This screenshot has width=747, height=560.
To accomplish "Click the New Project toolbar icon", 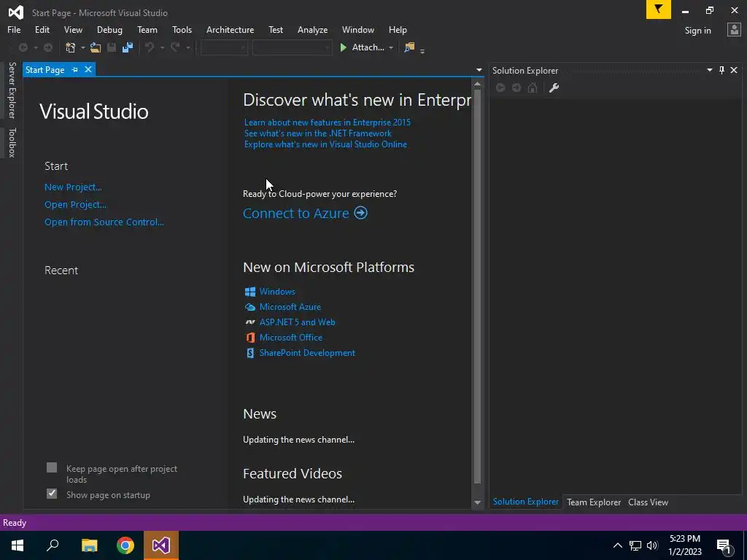I will (71, 47).
